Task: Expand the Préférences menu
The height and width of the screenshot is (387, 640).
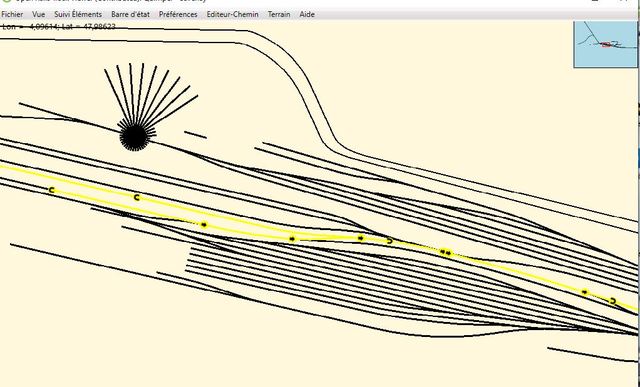Action: 178,14
